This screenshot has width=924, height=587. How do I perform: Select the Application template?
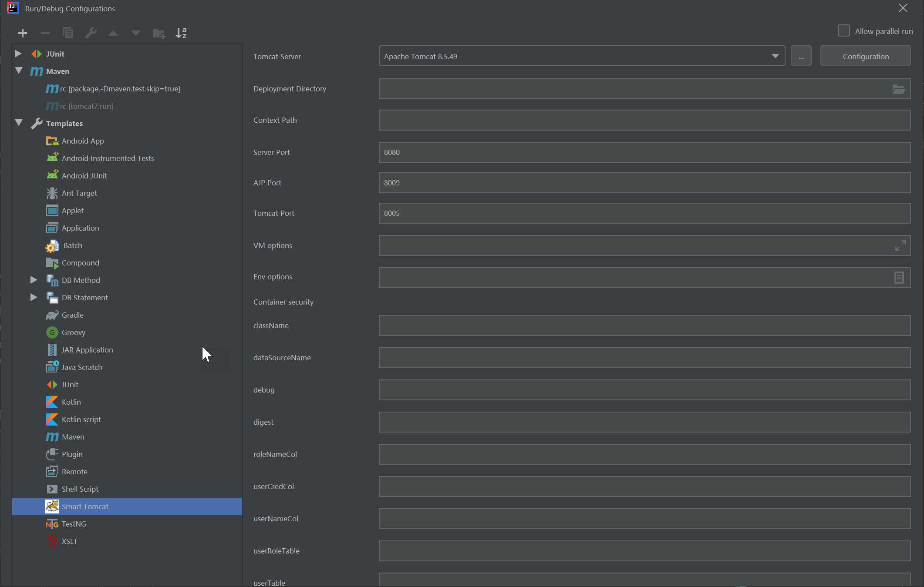coord(80,228)
